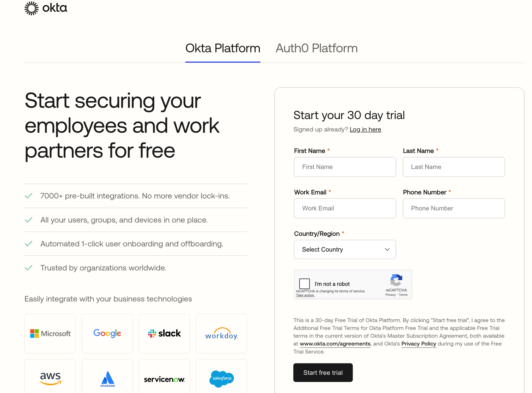Click the Slack integration logo
This screenshot has width=532, height=393.
click(x=164, y=333)
